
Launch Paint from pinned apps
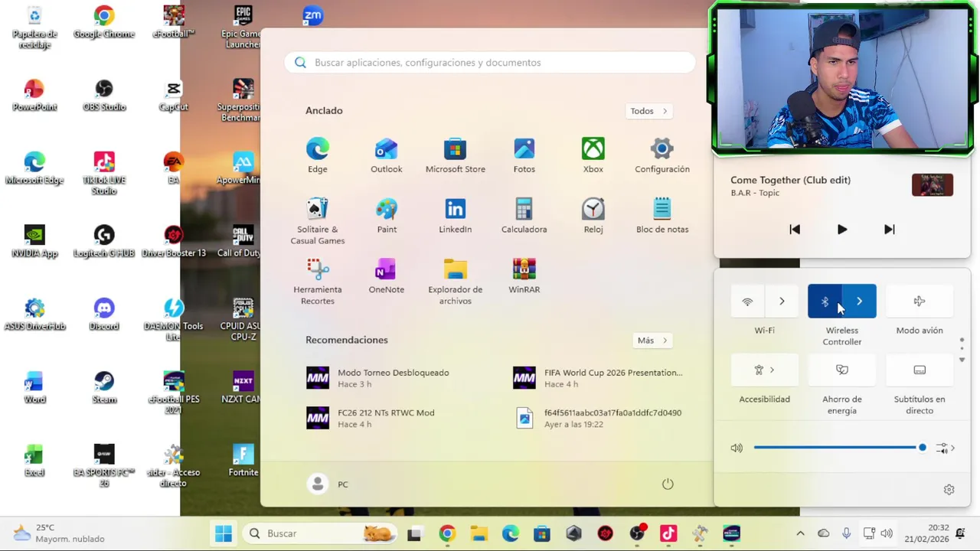point(387,216)
